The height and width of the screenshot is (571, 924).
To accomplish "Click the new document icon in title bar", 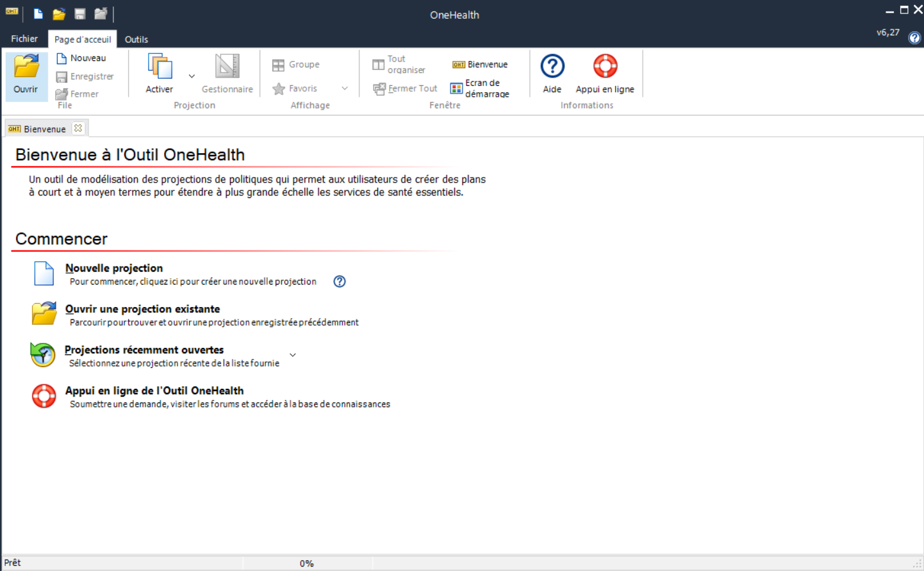I will click(38, 14).
